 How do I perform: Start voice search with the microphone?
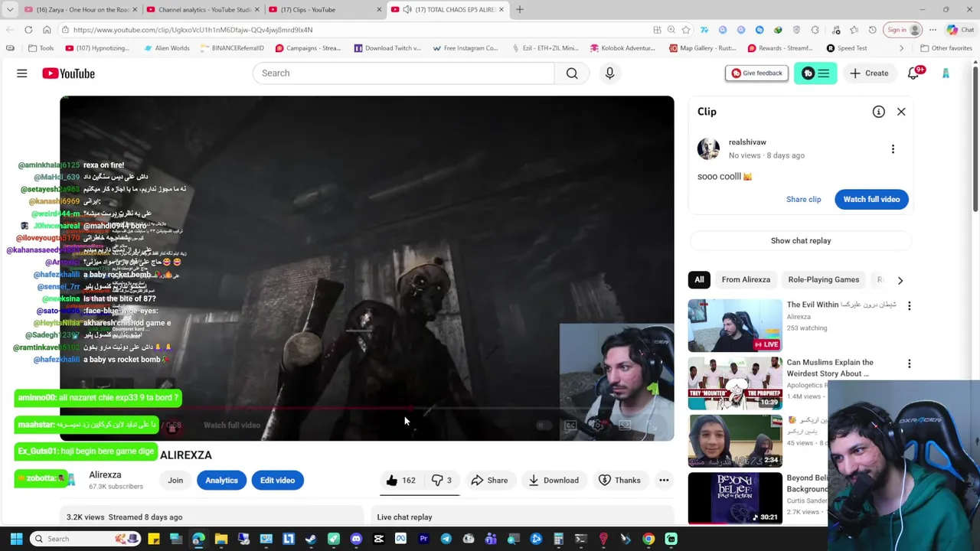pyautogui.click(x=609, y=73)
